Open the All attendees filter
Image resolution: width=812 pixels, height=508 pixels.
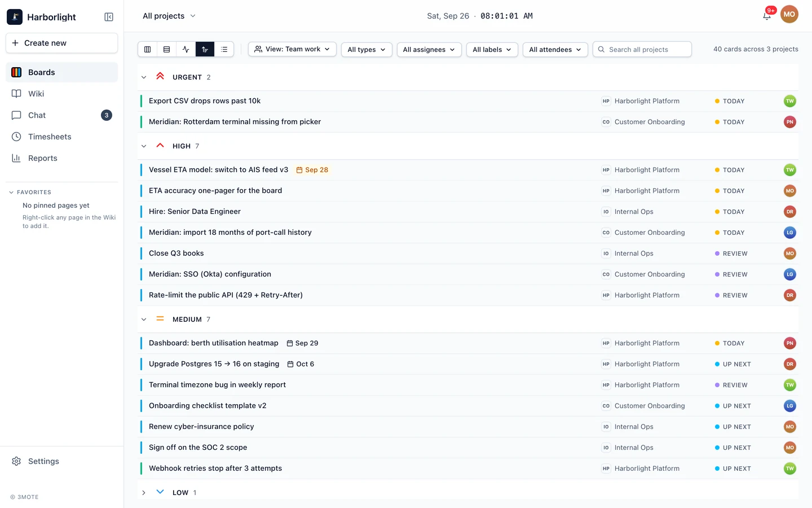coord(555,50)
